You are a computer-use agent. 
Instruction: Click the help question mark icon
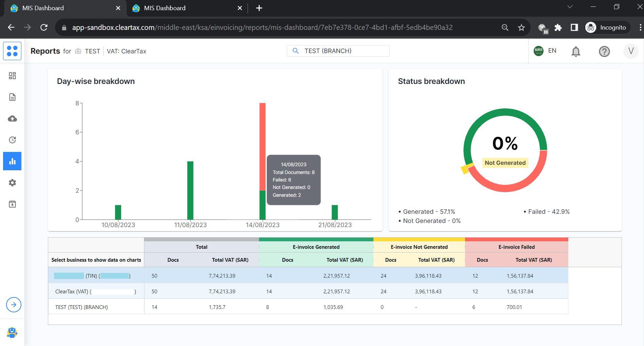(604, 51)
